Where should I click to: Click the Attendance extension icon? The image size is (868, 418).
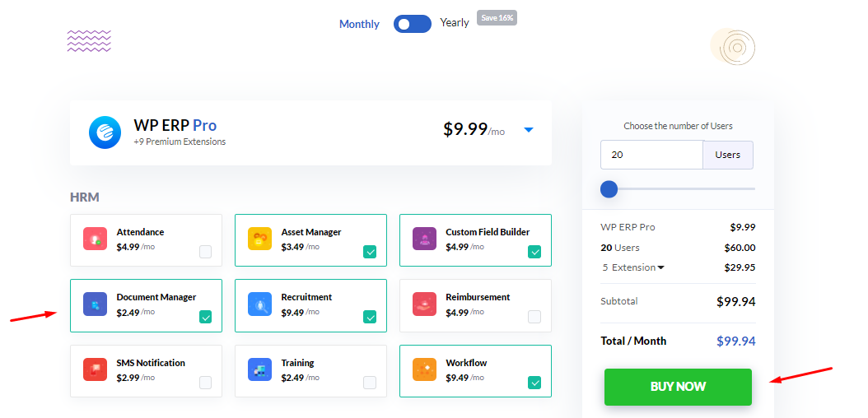[96, 239]
